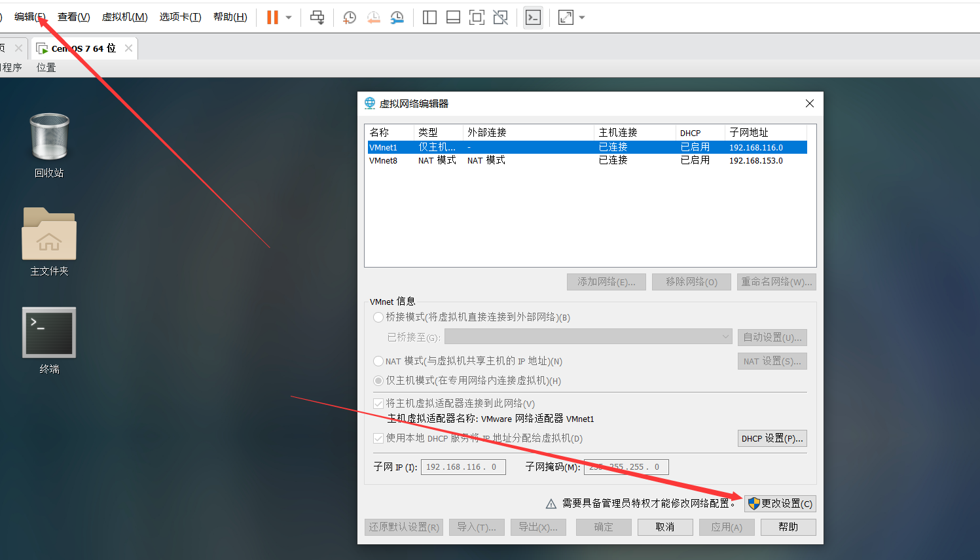Viewport: 980px width, 560px height.
Task: Select the VMnet1 row in network list
Action: point(587,147)
